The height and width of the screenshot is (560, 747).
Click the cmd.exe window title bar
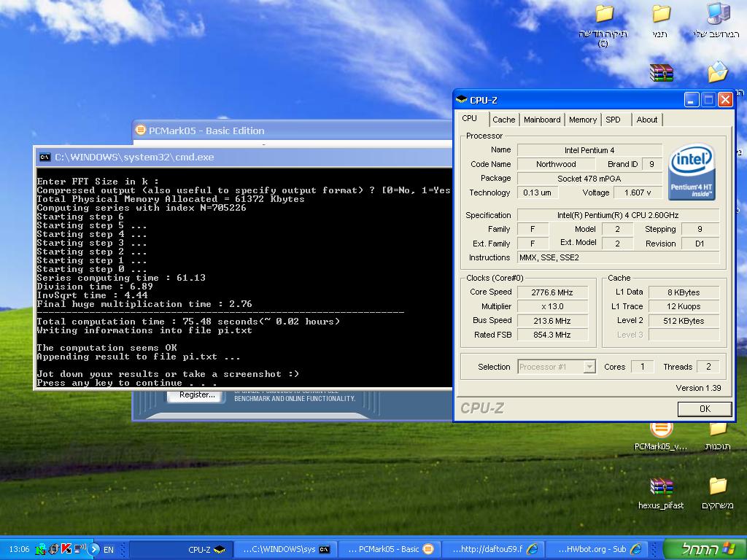[x=243, y=157]
